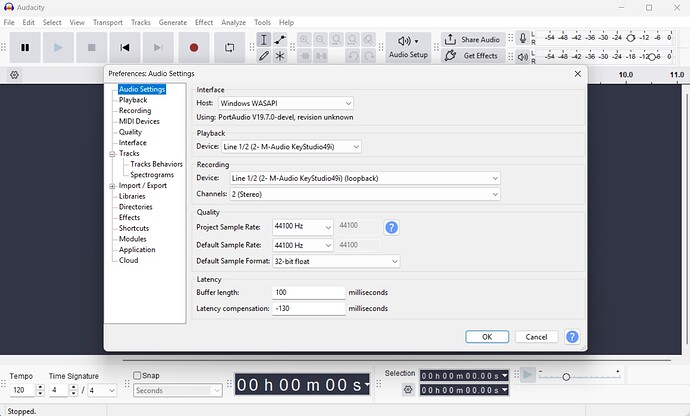This screenshot has height=416, width=690.
Task: Open the Audio Setup menu button
Action: pyautogui.click(x=408, y=48)
